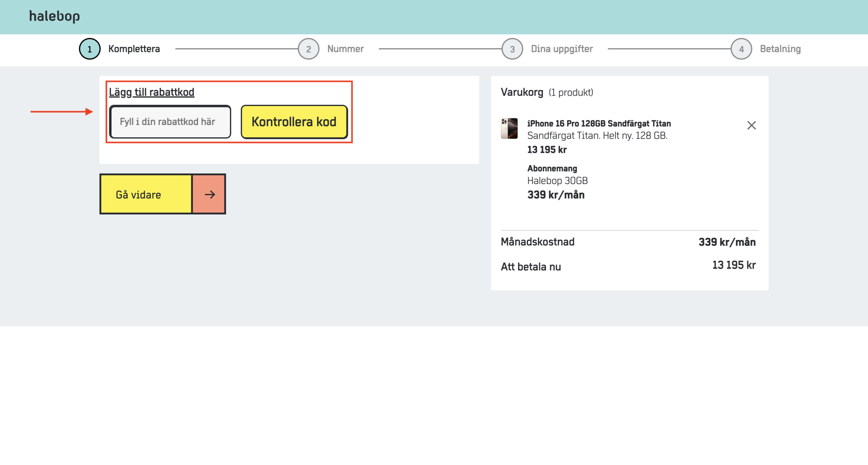This screenshot has width=868, height=465.
Task: Go to the Betalning step label
Action: pyautogui.click(x=781, y=49)
